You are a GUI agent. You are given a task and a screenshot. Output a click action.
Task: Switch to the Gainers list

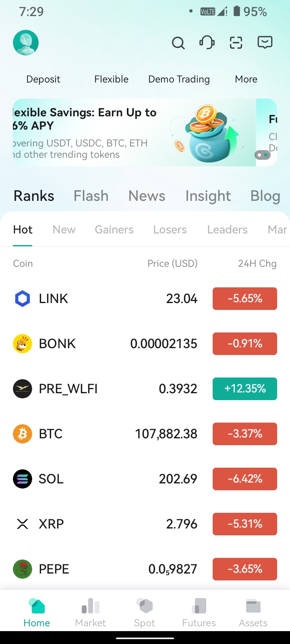pyautogui.click(x=114, y=229)
